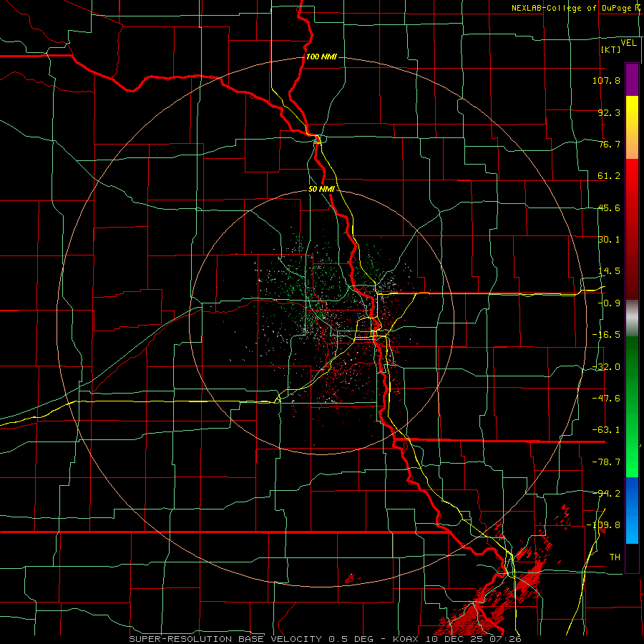Screen dimensions: 644x644
Task: Click the -32.0 velocity scale value
Action: pyautogui.click(x=606, y=367)
